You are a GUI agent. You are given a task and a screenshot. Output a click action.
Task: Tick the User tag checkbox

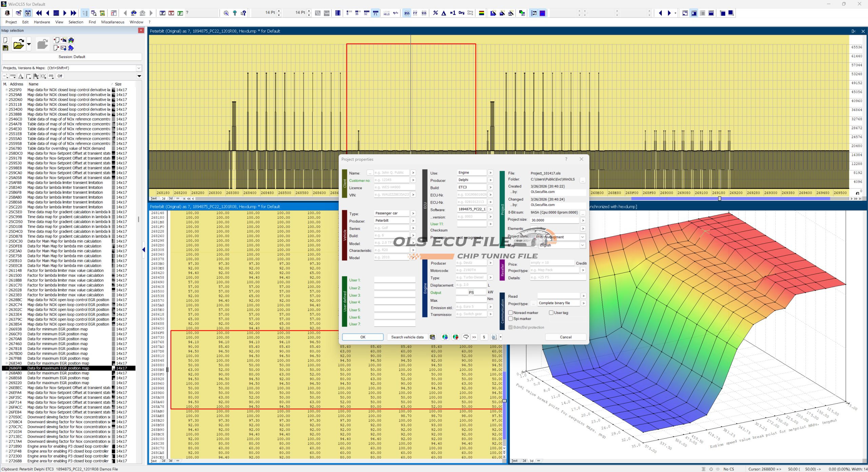(551, 313)
